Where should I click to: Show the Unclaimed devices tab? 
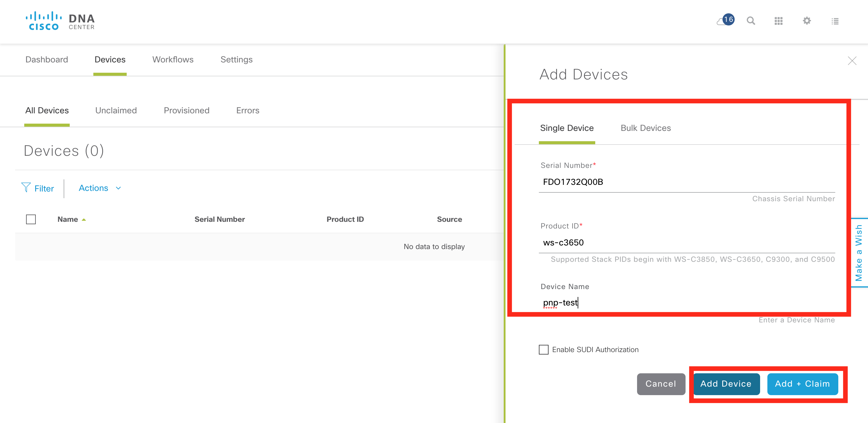(x=116, y=111)
